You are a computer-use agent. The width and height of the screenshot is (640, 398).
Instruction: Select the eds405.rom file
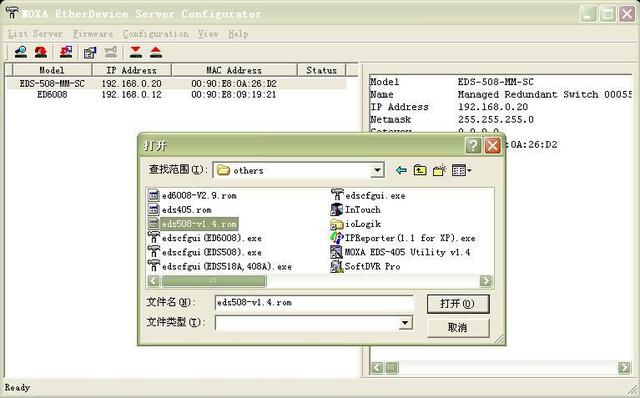(x=180, y=210)
